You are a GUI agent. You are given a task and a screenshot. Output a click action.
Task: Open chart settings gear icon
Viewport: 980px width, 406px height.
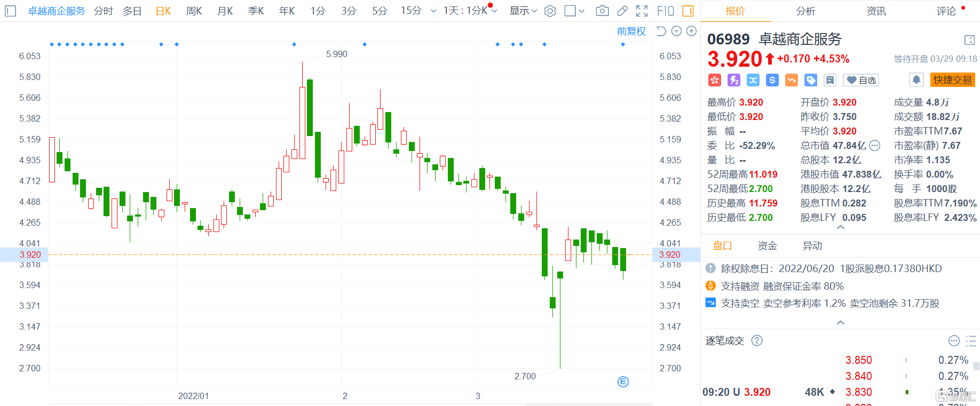pos(550,11)
